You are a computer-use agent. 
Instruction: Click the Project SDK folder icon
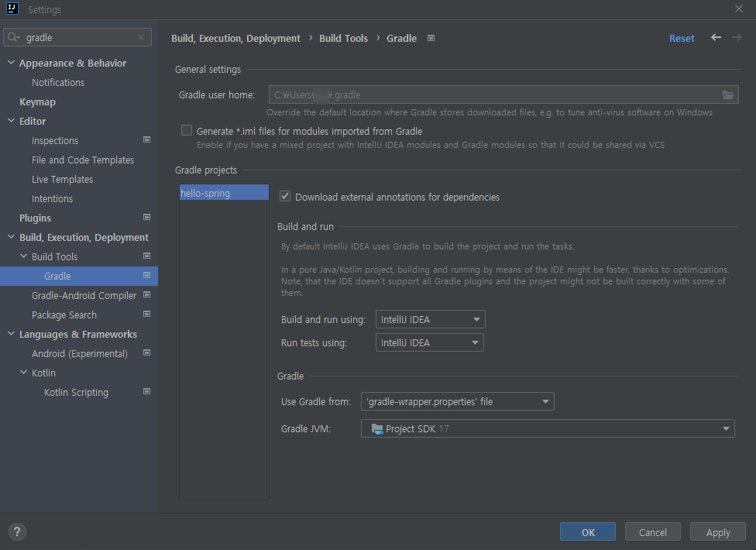point(377,428)
